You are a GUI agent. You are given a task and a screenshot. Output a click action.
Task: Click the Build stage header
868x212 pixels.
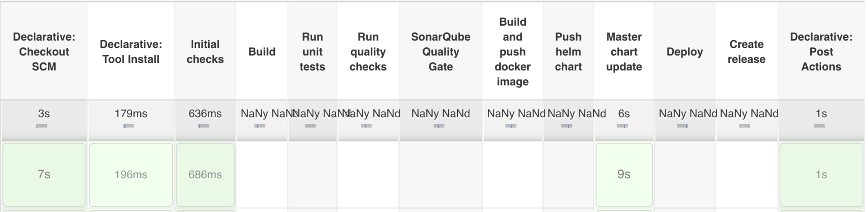tap(262, 52)
